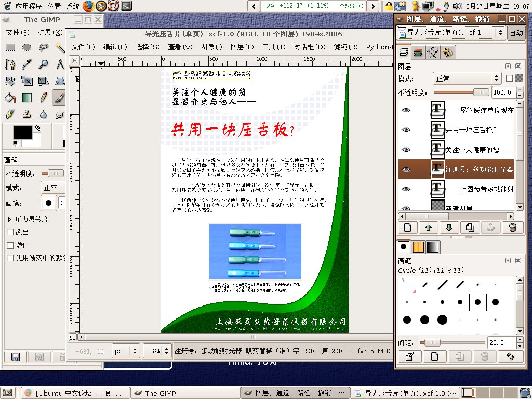This screenshot has height=399, width=532.
Task: Hide the 注册号:多功能射光器 layer eye
Action: point(406,169)
